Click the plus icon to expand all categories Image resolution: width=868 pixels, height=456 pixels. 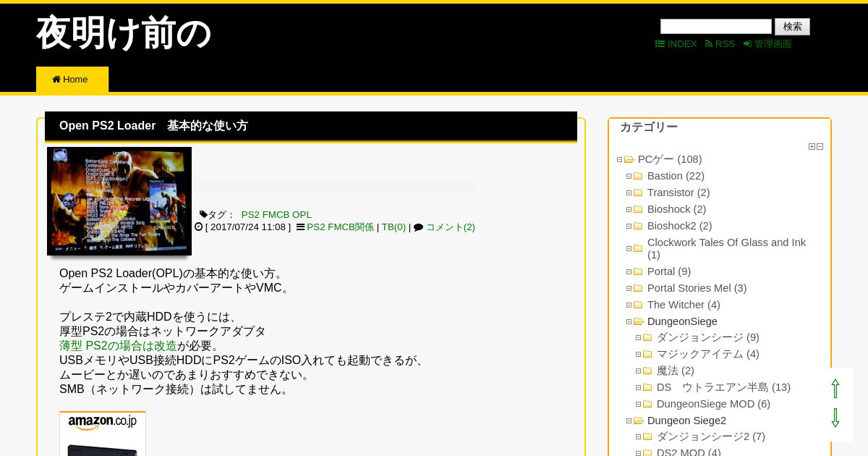click(x=812, y=146)
